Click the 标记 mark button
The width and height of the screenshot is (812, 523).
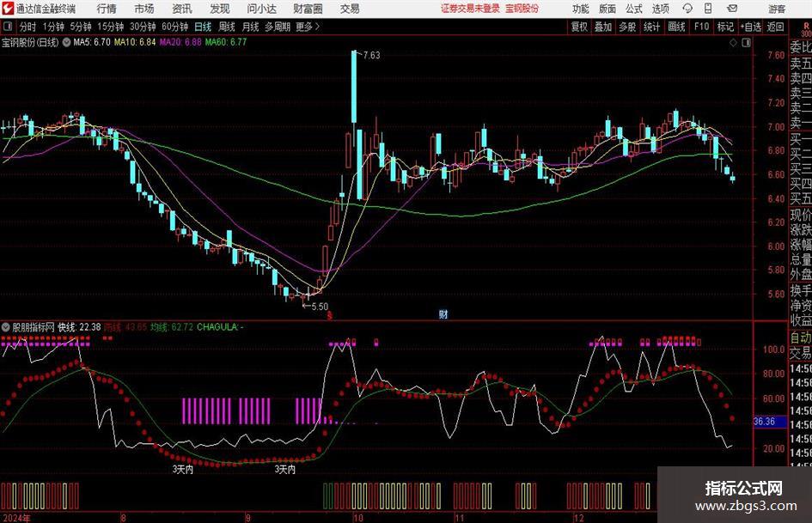tap(725, 27)
